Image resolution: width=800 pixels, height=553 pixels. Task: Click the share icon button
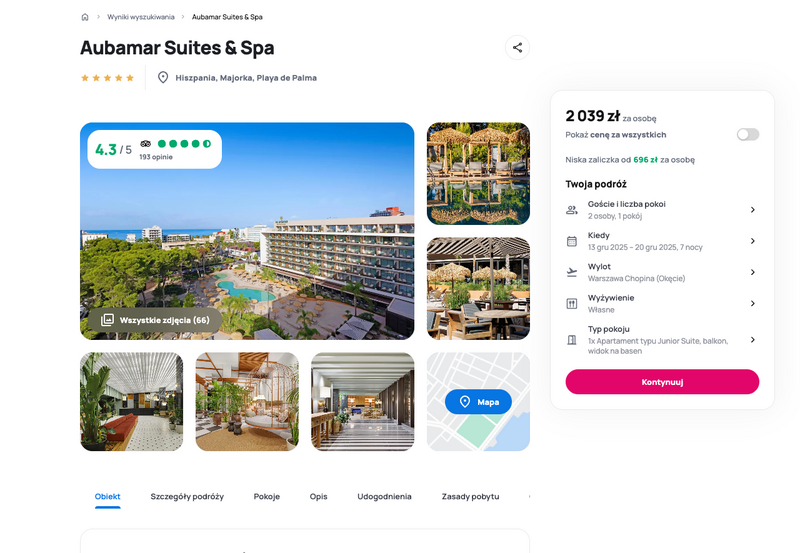click(x=517, y=47)
